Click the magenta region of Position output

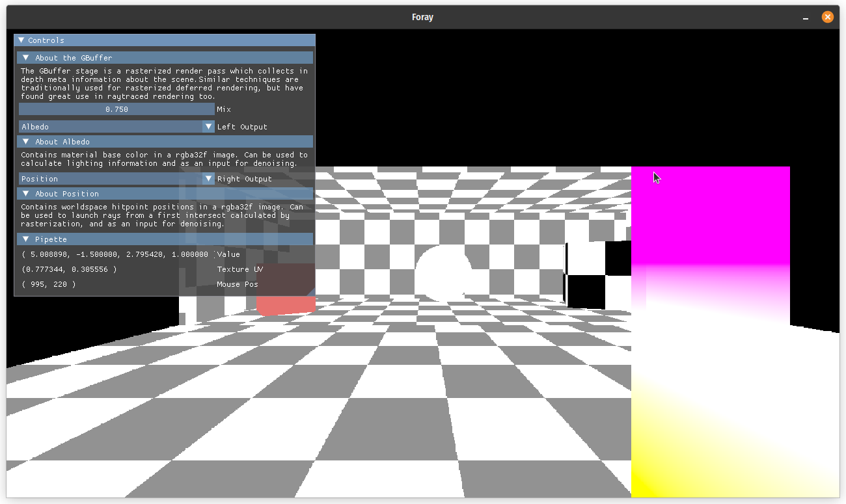pos(710,216)
